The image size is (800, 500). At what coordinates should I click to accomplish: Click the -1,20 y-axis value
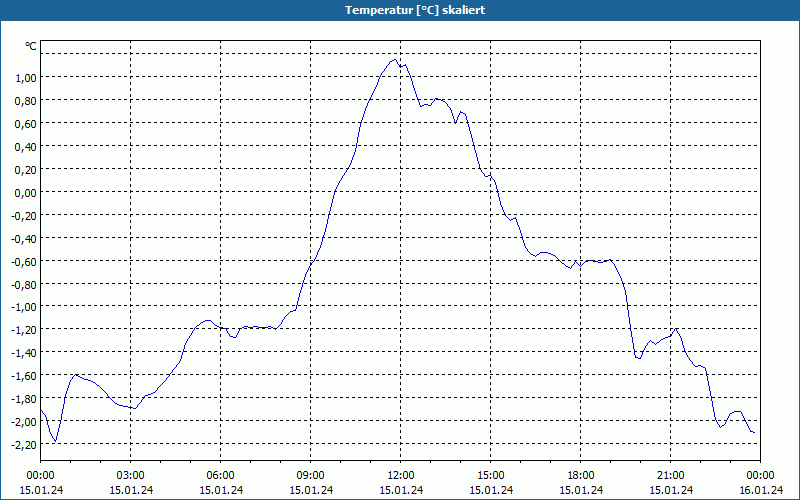24,330
